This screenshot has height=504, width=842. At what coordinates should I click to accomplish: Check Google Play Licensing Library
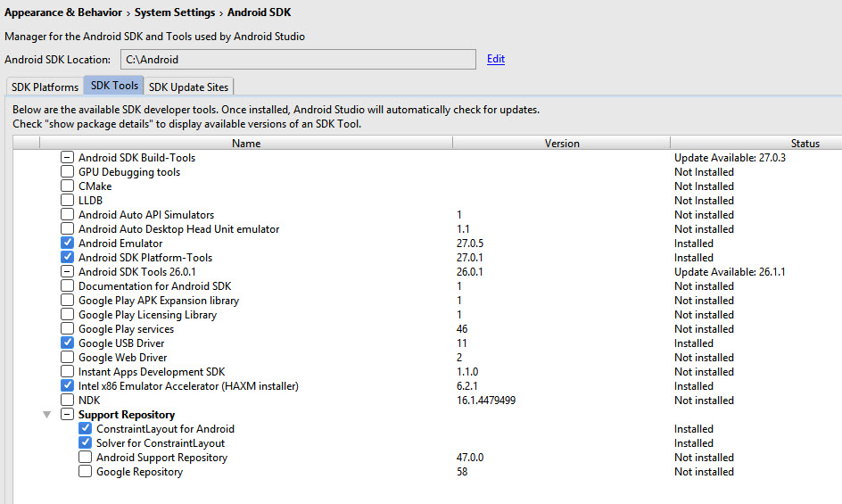click(67, 314)
